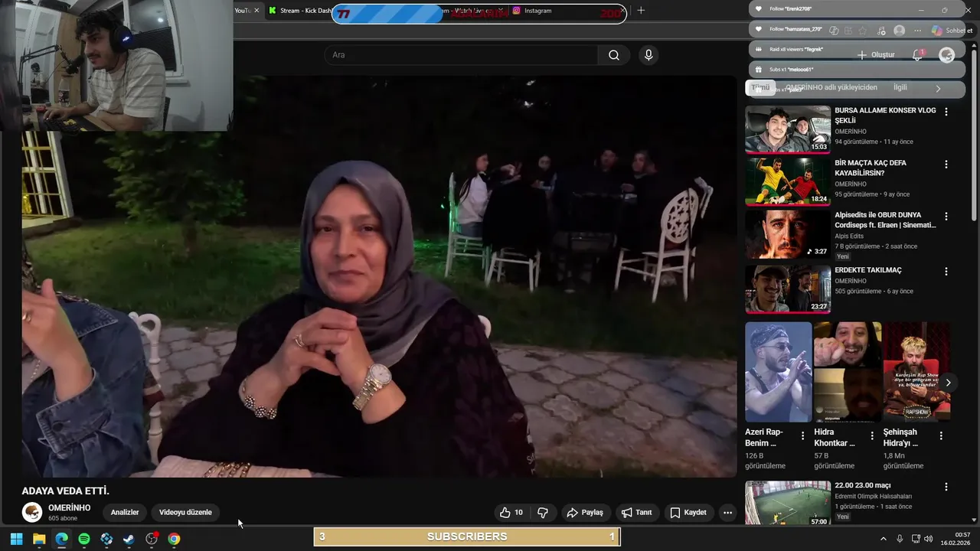Open OMERİNHO channel avatar
This screenshot has height=551, width=980.
coord(32,512)
